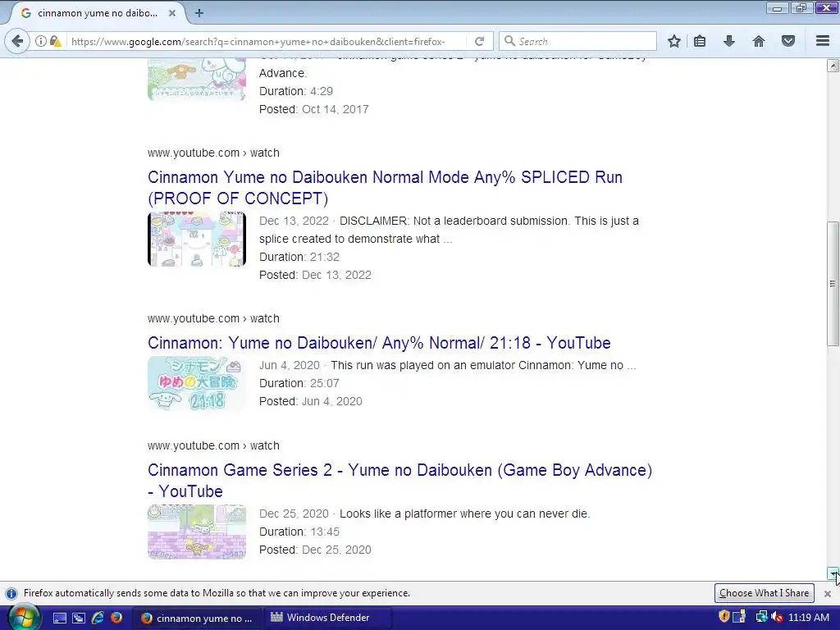Viewport: 840px width, 630px height.
Task: Click Switch between windows quick launch icon
Action: 79,618
